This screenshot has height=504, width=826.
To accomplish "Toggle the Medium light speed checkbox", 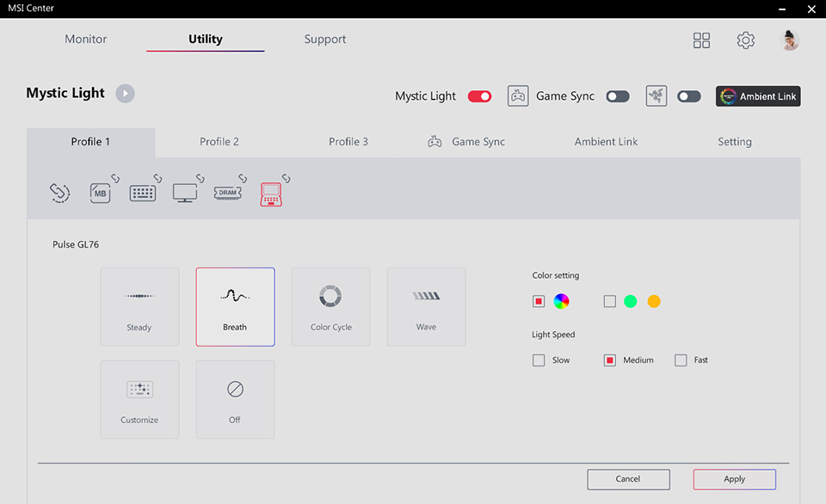I will tap(609, 360).
